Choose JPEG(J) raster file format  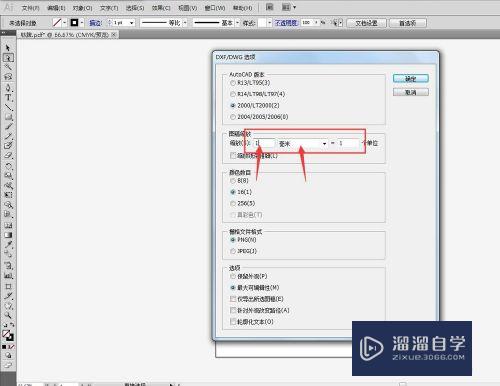[x=243, y=251]
